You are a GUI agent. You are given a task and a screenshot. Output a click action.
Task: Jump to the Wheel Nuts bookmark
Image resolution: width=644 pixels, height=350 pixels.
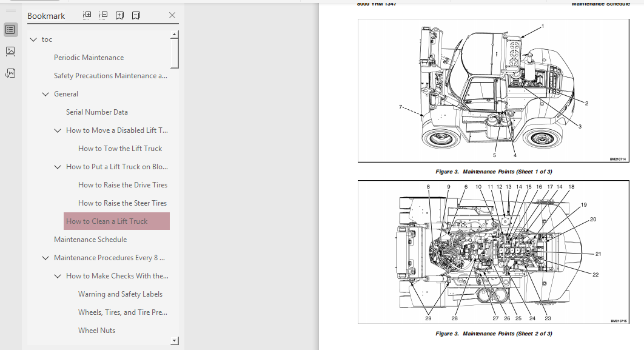[96, 330]
